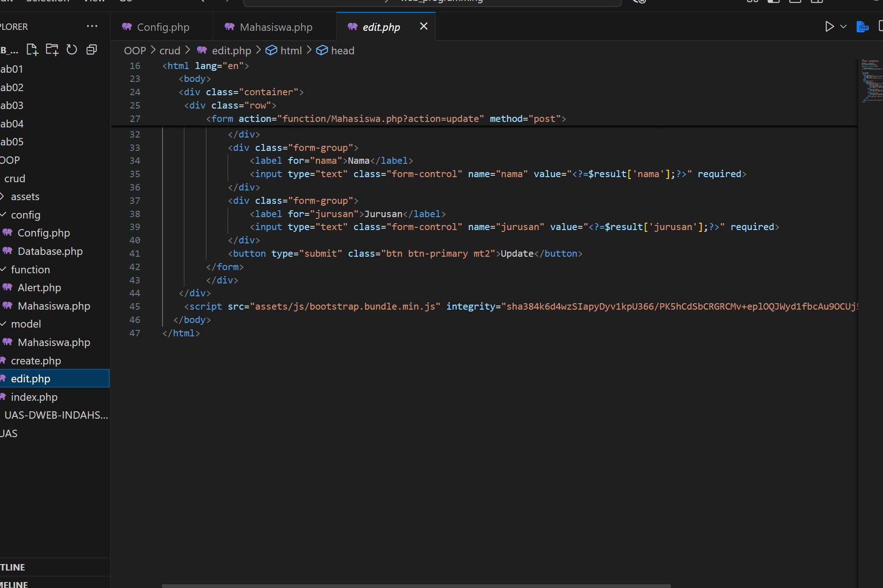Image resolution: width=883 pixels, height=588 pixels.
Task: Switch to the Config.php tab
Action: (x=163, y=27)
